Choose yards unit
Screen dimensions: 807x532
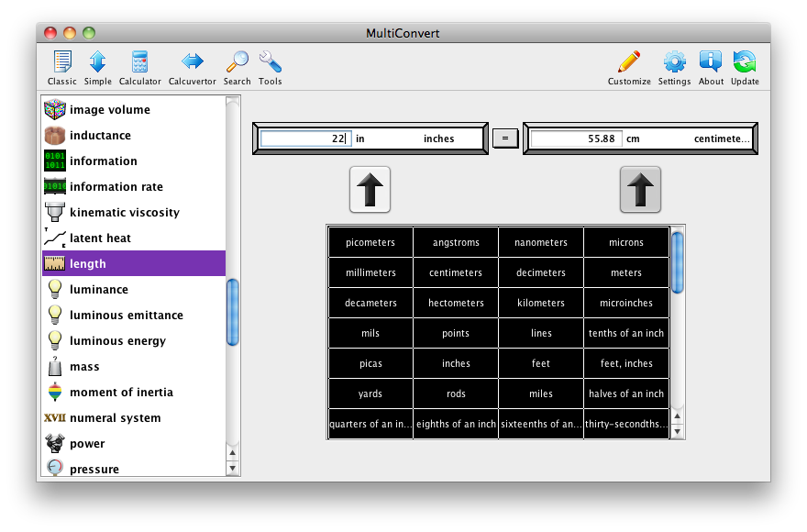point(370,393)
